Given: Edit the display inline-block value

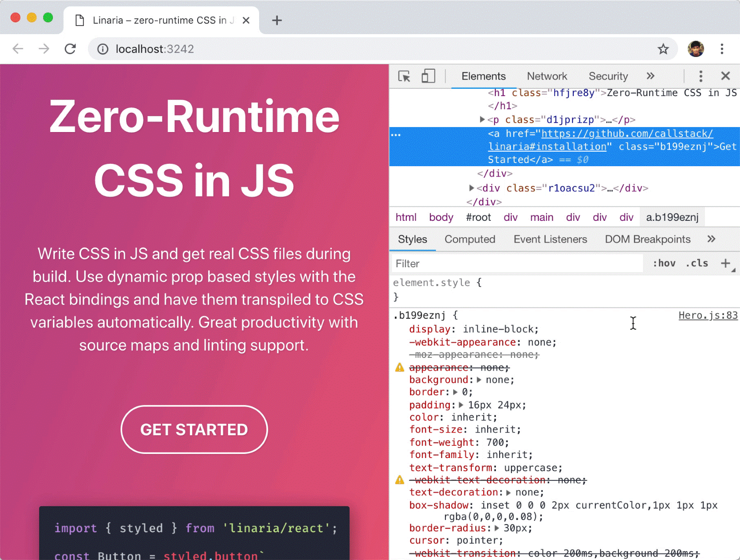Looking at the screenshot, I should click(498, 329).
